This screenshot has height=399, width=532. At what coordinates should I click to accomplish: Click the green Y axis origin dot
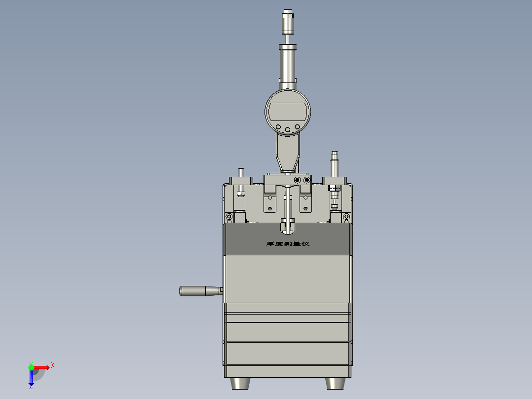pyautogui.click(x=31, y=367)
